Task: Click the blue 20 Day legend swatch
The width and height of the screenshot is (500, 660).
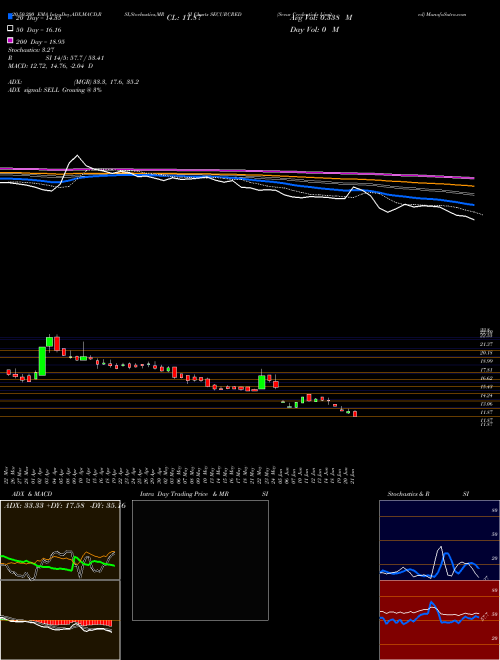Action: click(x=11, y=17)
